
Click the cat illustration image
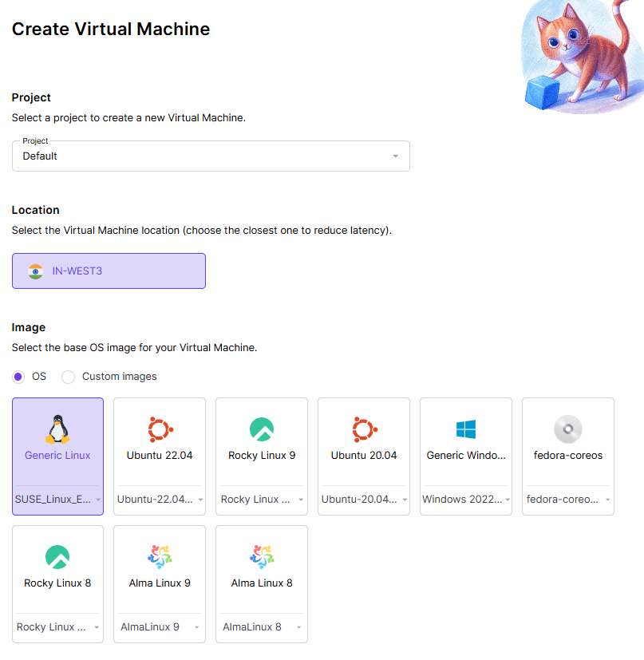[581, 56]
